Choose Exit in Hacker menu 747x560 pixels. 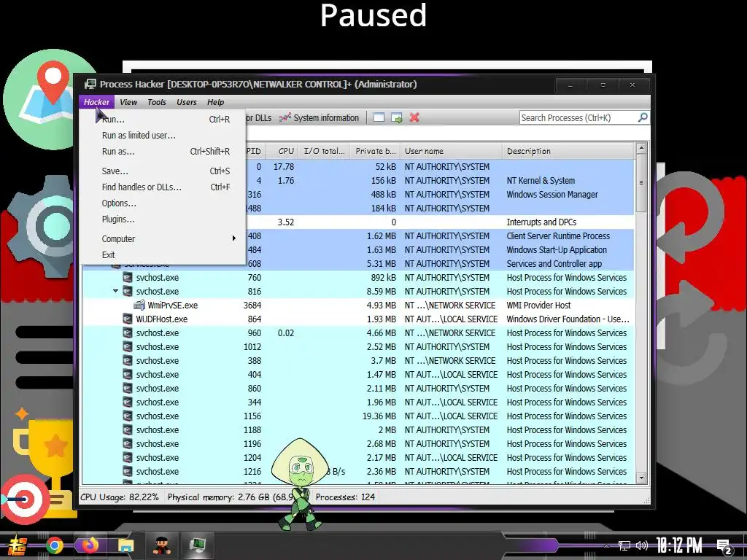163,254
